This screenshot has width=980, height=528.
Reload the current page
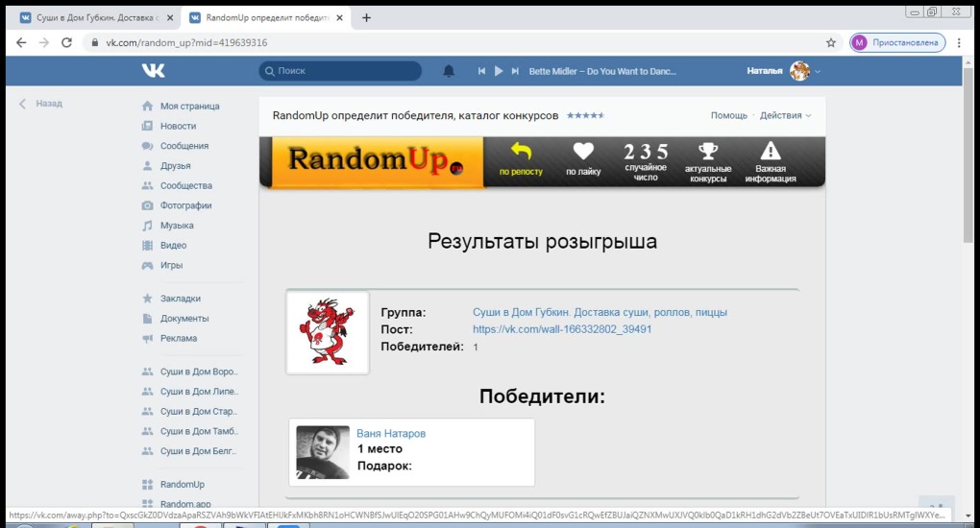(66, 42)
